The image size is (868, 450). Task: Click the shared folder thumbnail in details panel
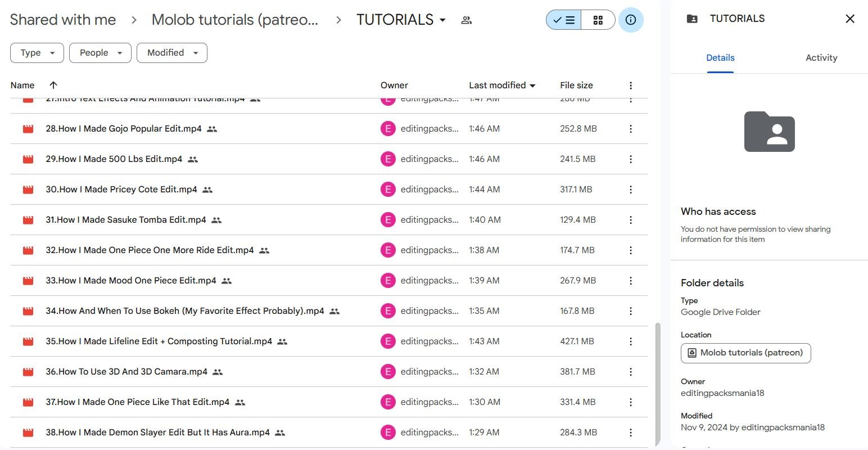(x=769, y=132)
